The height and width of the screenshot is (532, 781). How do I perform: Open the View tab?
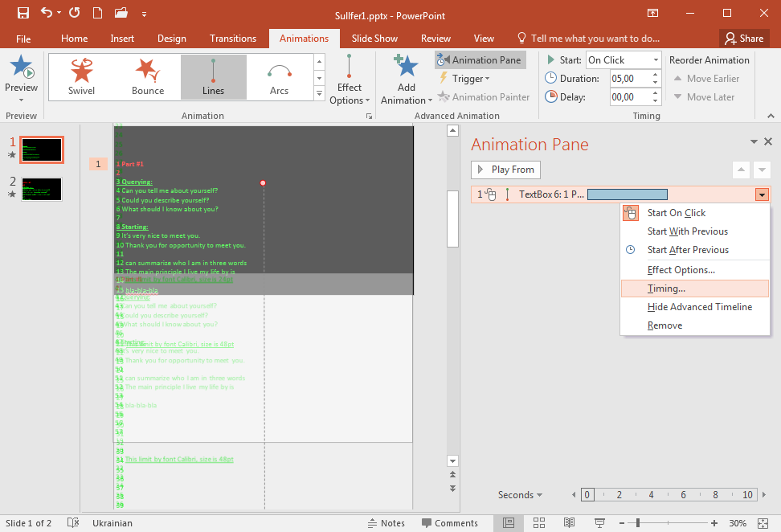click(484, 39)
